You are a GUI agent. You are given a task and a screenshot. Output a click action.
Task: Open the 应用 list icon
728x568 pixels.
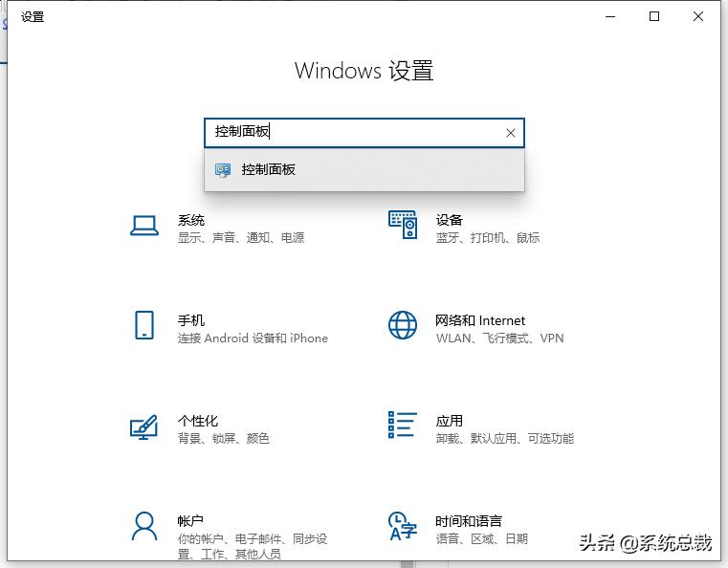click(x=403, y=425)
